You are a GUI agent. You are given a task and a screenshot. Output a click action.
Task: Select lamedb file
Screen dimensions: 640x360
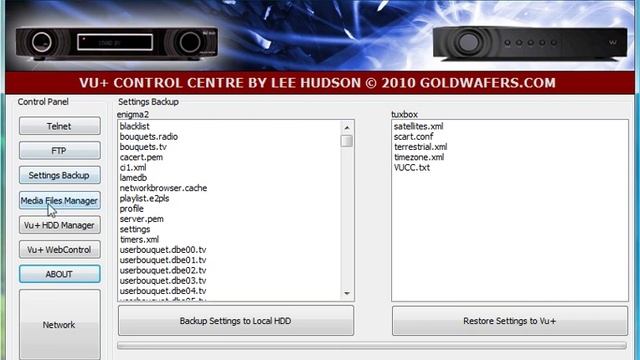pos(133,178)
